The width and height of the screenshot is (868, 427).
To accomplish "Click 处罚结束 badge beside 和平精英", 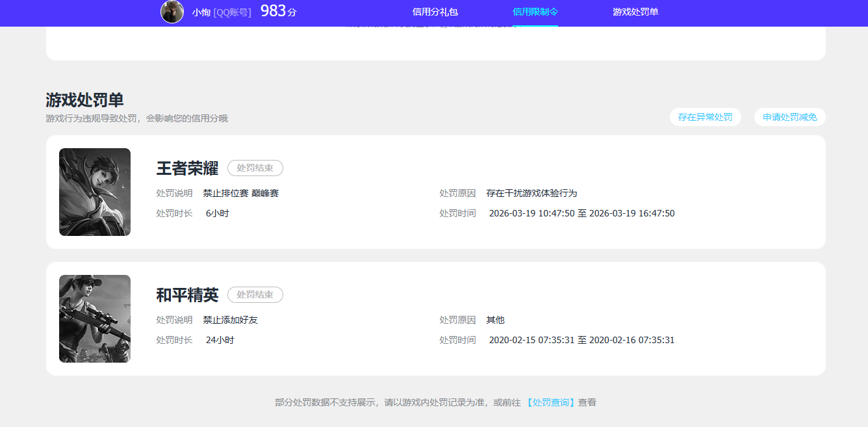I will click(x=255, y=295).
